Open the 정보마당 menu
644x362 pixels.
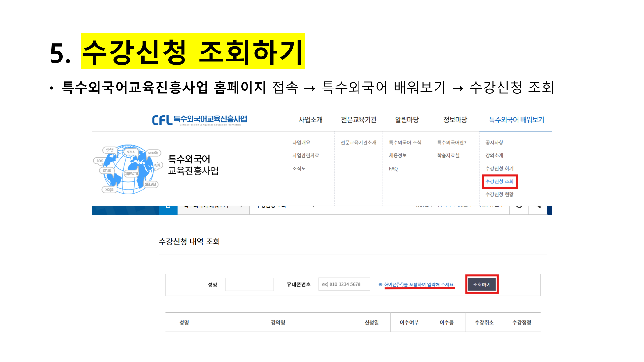(x=455, y=120)
